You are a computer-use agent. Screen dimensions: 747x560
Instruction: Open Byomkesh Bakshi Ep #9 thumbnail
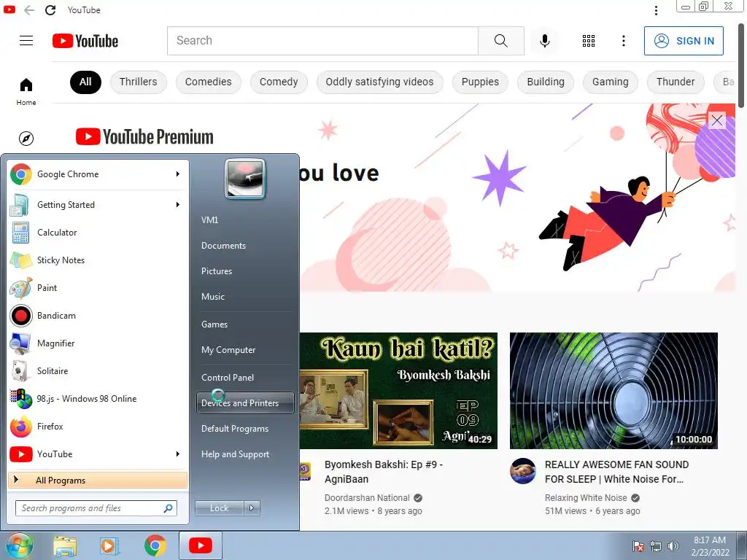tap(398, 391)
